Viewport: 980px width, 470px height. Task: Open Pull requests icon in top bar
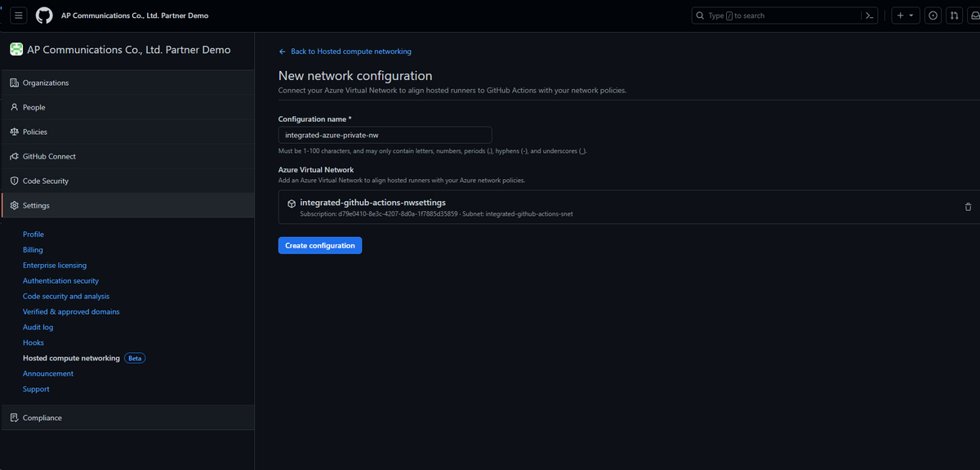[x=954, y=16]
